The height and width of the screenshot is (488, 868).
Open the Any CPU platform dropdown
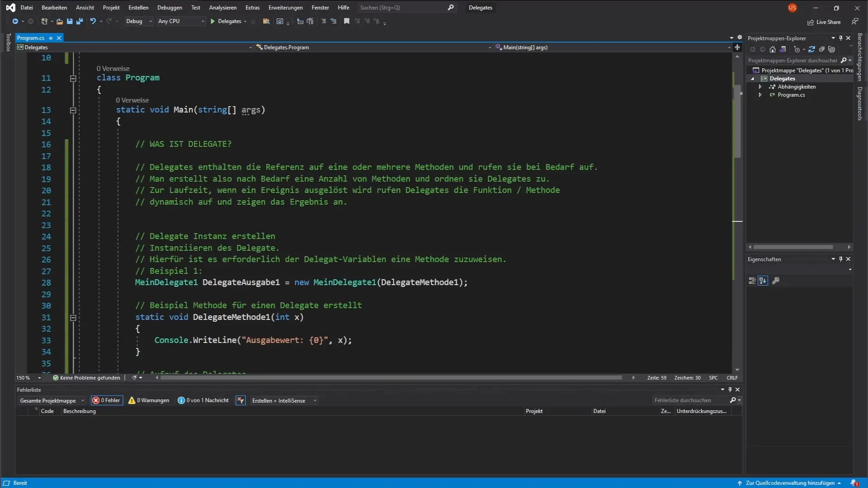point(181,21)
